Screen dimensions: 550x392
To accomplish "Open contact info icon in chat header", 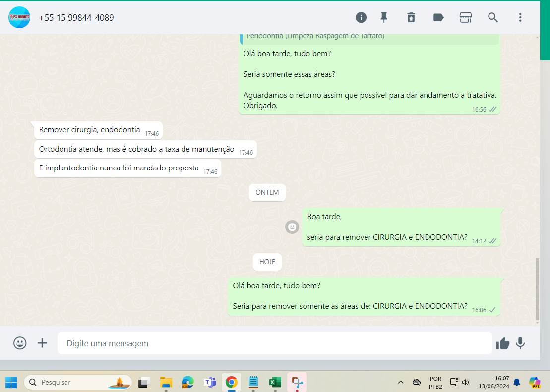I will pyautogui.click(x=361, y=17).
